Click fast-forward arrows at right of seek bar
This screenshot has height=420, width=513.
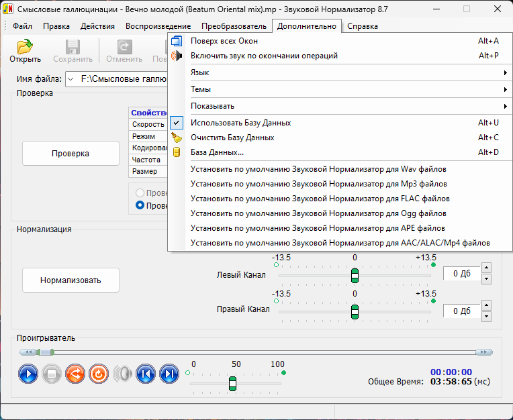(484, 352)
